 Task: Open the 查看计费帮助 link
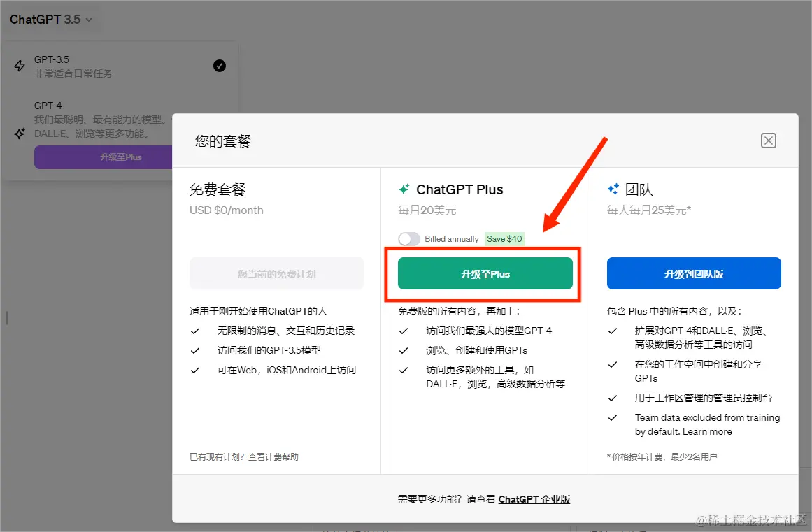pos(274,456)
